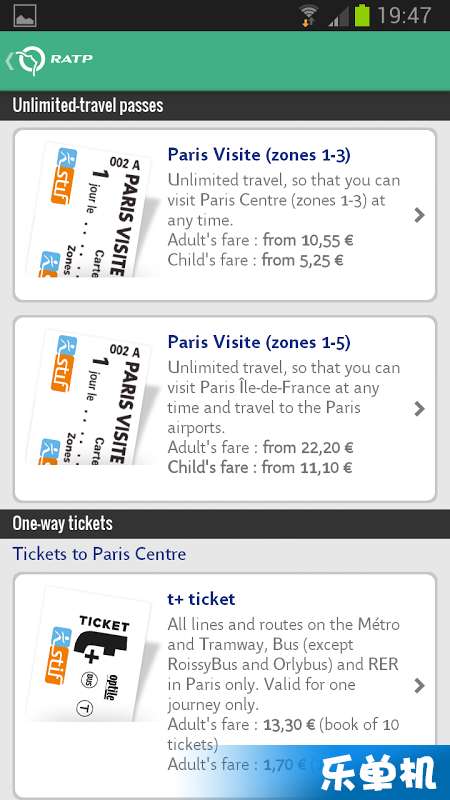Select the Paris Visite (zones 1-3) title
This screenshot has width=450, height=800.
[259, 155]
